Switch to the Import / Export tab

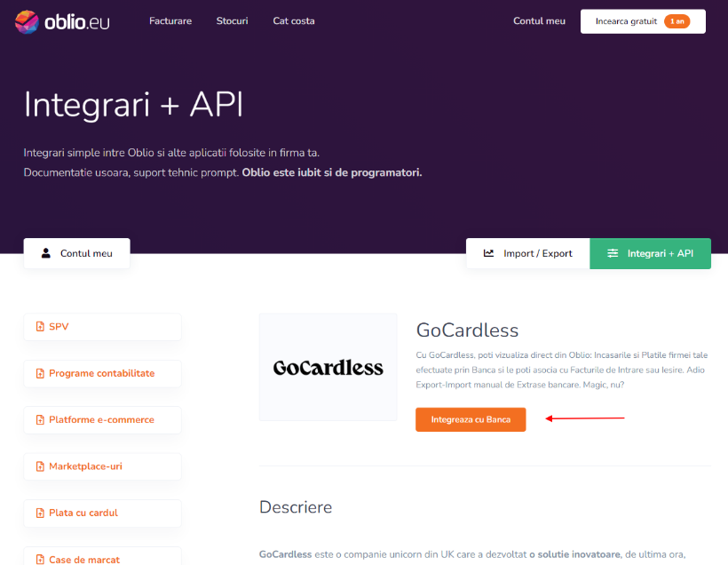pos(528,253)
